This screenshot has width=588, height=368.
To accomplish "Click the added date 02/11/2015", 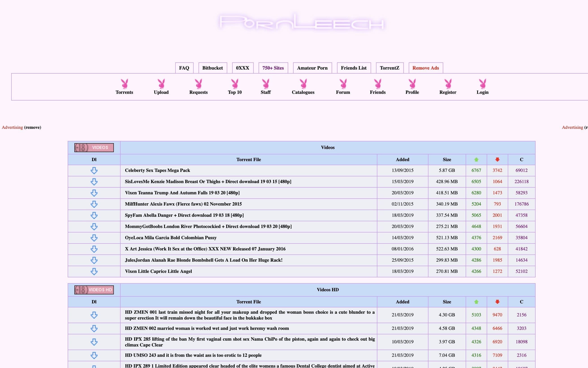I will point(403,204).
